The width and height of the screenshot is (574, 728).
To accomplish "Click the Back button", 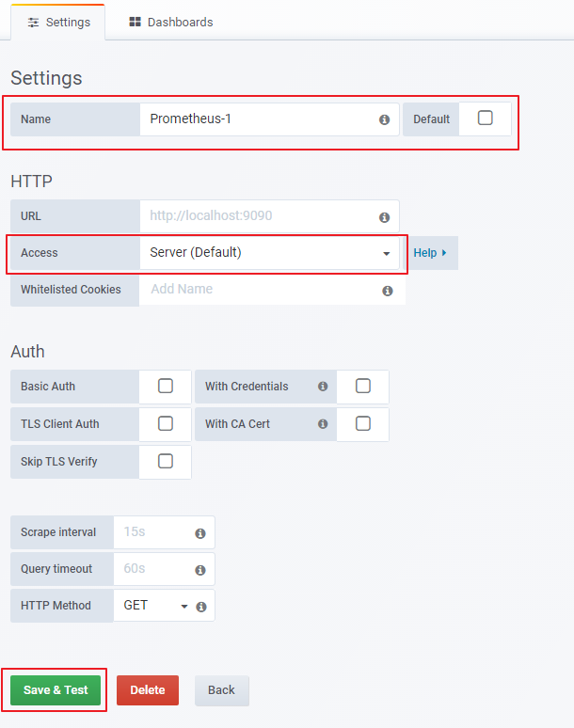I will click(x=221, y=690).
